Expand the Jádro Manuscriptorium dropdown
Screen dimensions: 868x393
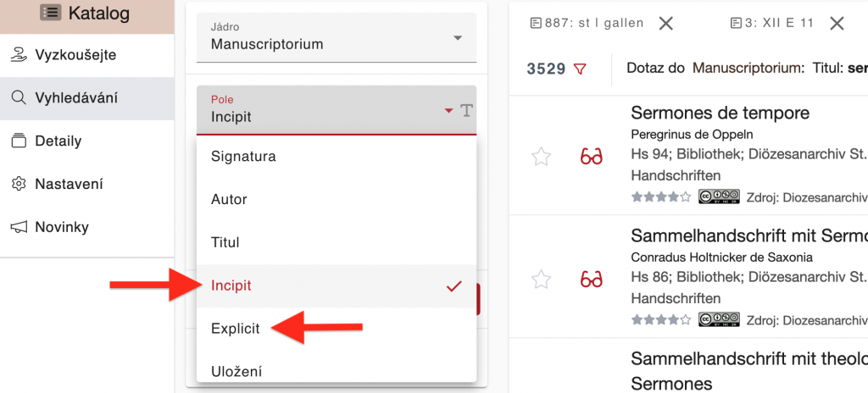point(458,38)
